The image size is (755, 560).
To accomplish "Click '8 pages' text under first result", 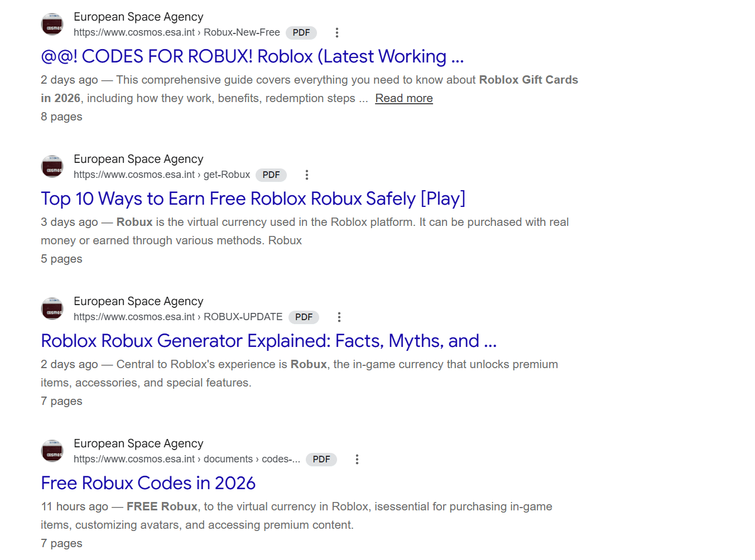I will pos(61,117).
